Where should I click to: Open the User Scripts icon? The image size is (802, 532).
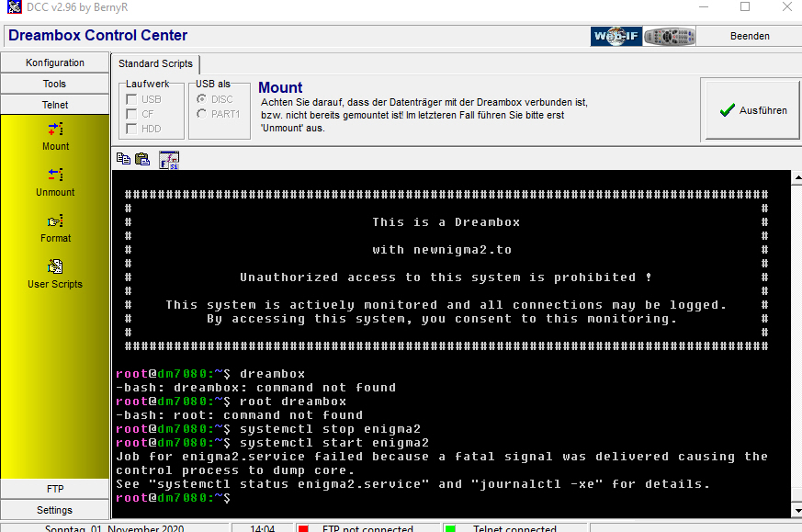[55, 266]
